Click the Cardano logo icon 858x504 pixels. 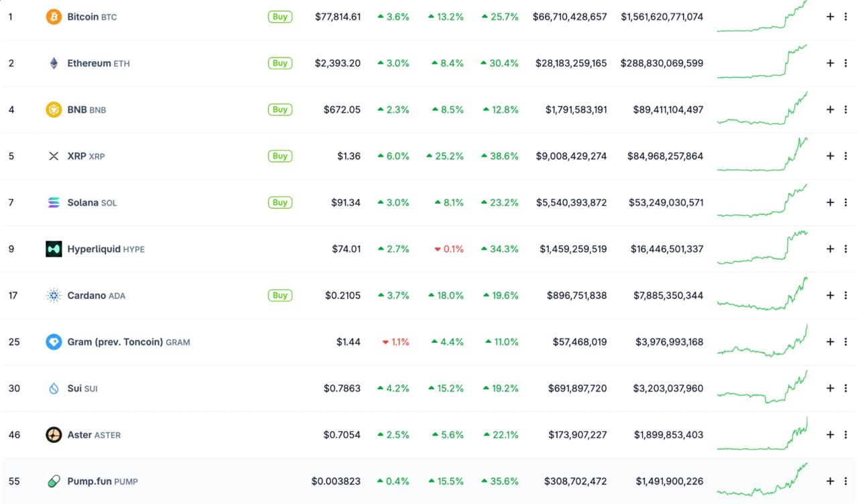[x=54, y=295]
